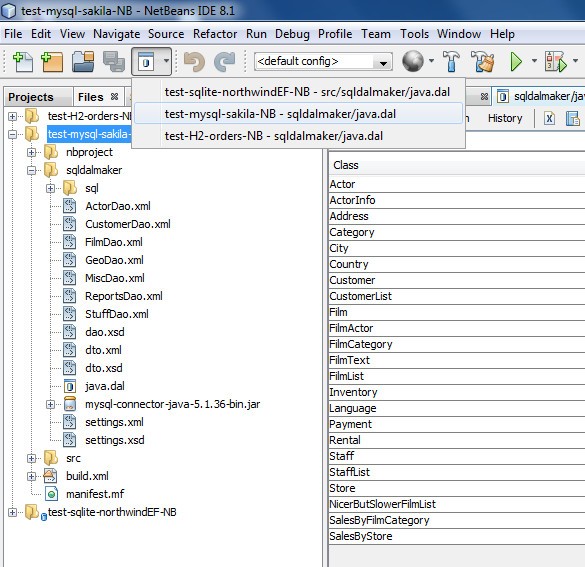Click the globe browser icon
The image size is (585, 567).
(413, 61)
